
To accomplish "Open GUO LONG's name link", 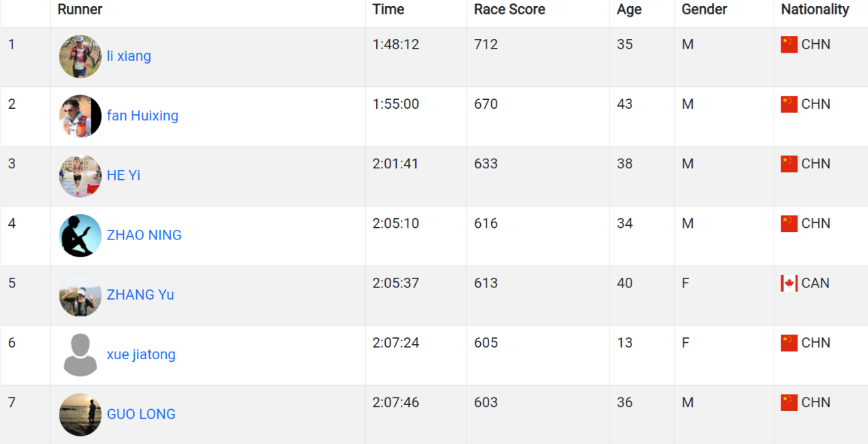I will click(x=141, y=414).
